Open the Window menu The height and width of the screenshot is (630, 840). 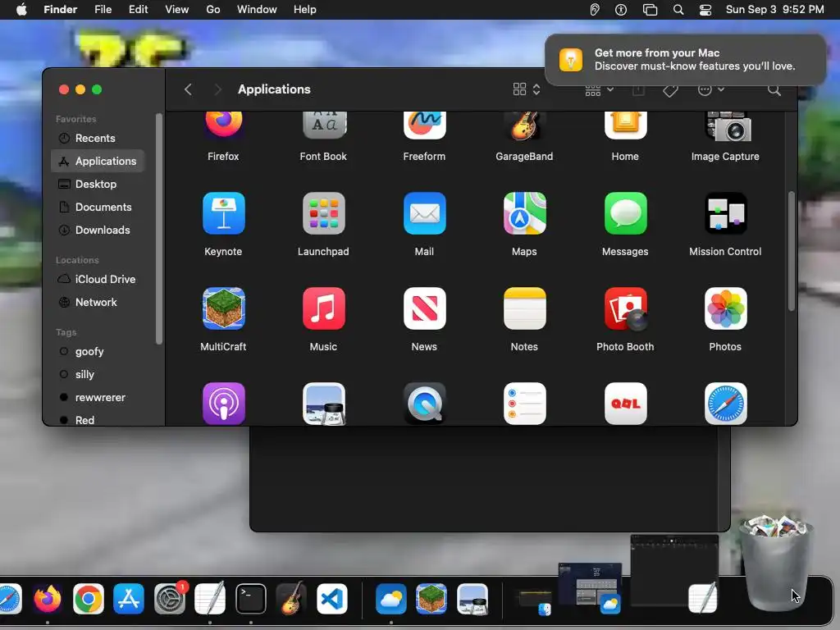(257, 10)
